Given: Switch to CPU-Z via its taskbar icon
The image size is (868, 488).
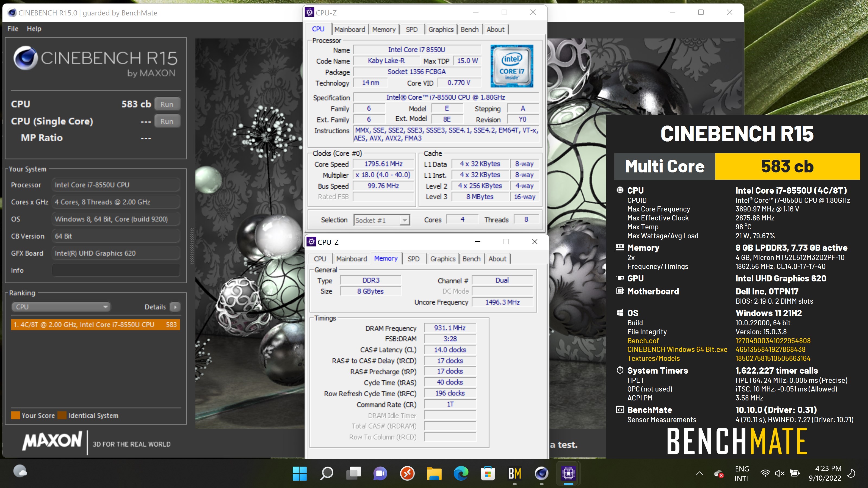Looking at the screenshot, I should click(569, 474).
